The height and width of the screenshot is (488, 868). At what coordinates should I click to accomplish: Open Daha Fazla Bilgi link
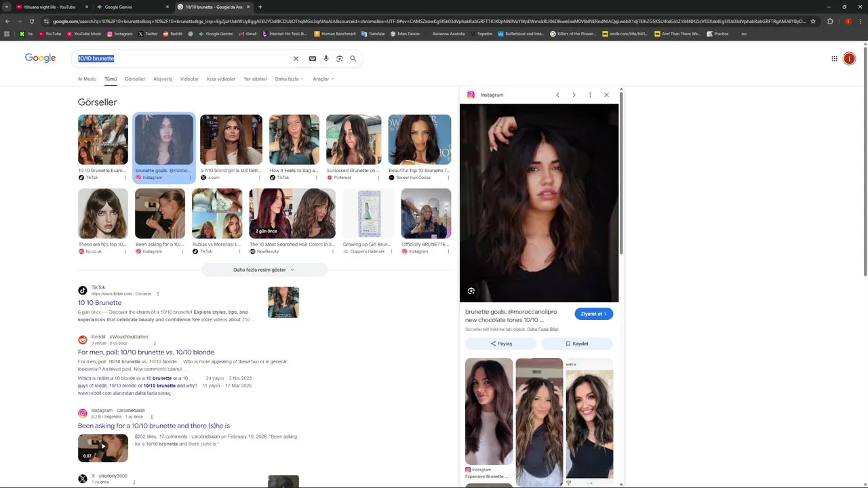543,329
